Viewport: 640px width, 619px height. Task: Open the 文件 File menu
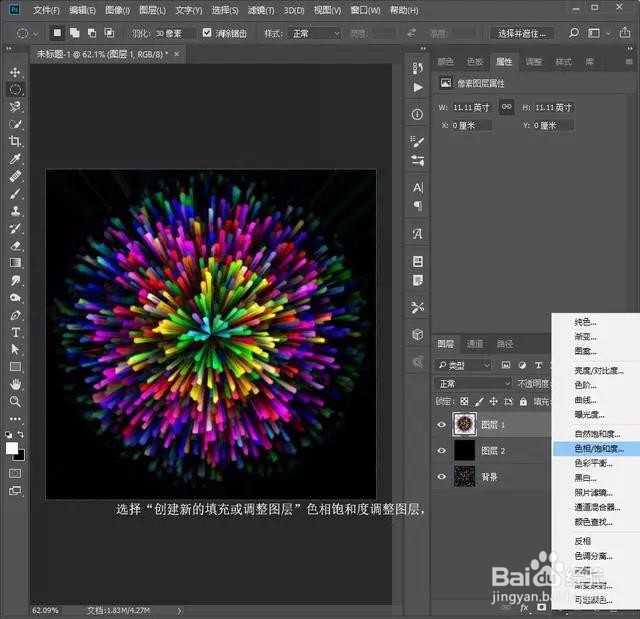46,10
